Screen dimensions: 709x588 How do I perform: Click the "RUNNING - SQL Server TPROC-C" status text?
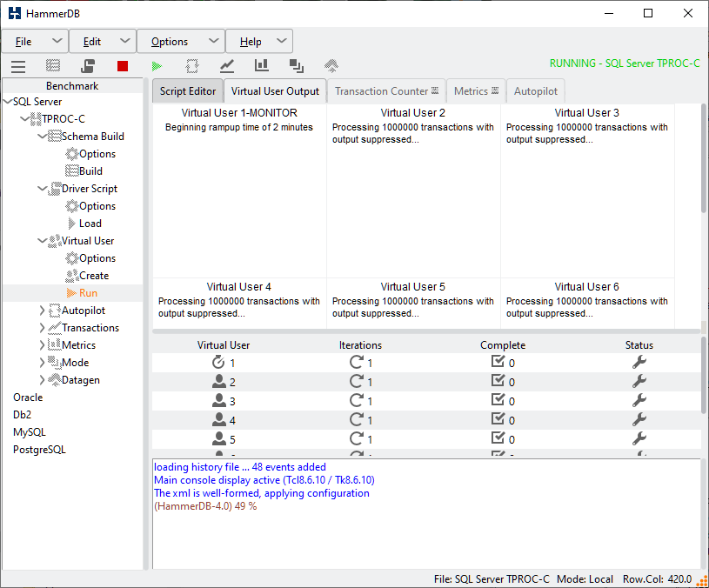625,63
